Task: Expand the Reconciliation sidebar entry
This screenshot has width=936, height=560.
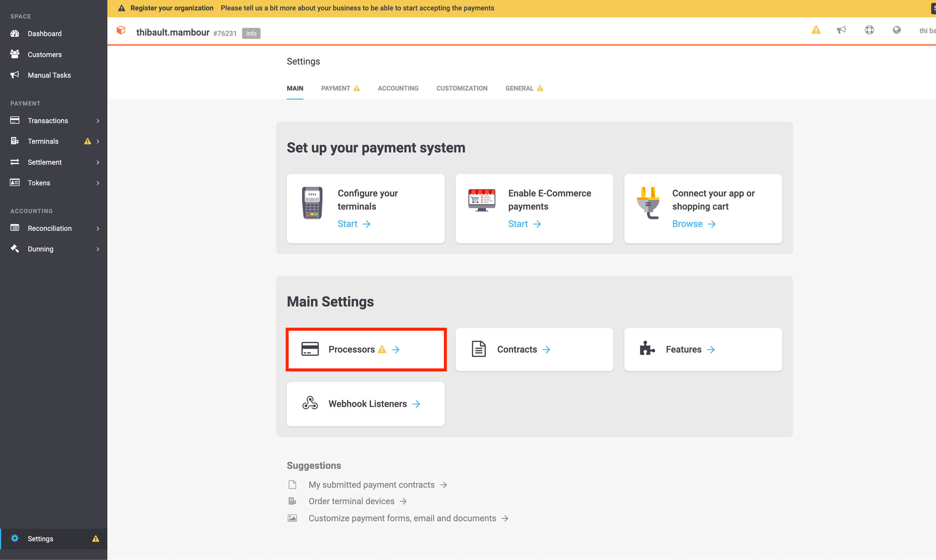Action: (x=98, y=228)
